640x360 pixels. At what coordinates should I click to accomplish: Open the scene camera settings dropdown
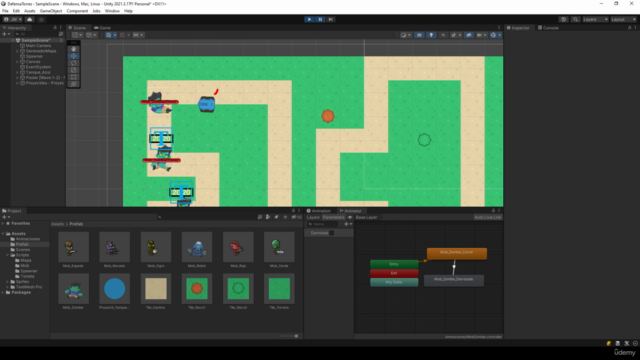(481, 35)
